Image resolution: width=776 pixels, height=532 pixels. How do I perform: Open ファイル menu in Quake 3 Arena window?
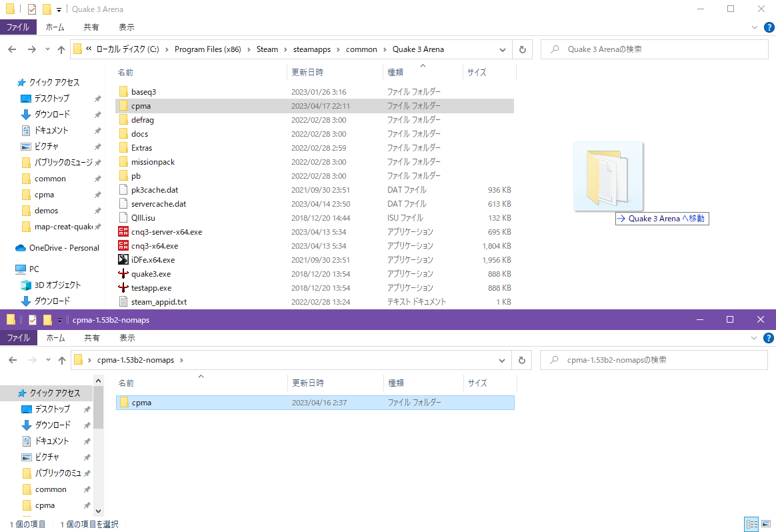click(x=18, y=27)
